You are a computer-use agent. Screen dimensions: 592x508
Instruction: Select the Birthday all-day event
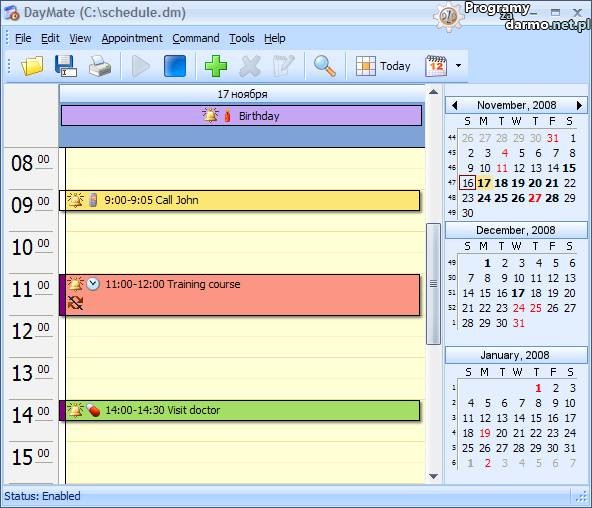click(x=242, y=115)
